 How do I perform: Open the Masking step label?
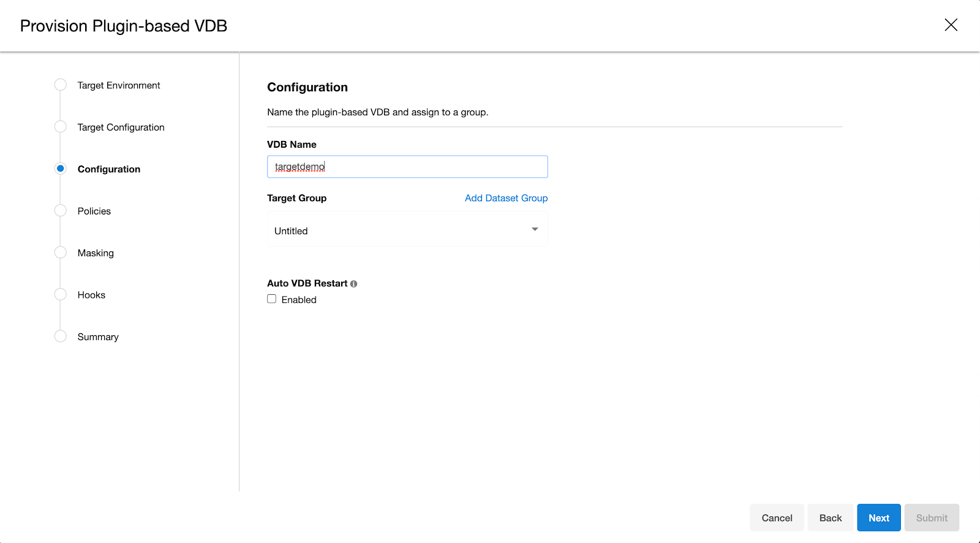96,253
